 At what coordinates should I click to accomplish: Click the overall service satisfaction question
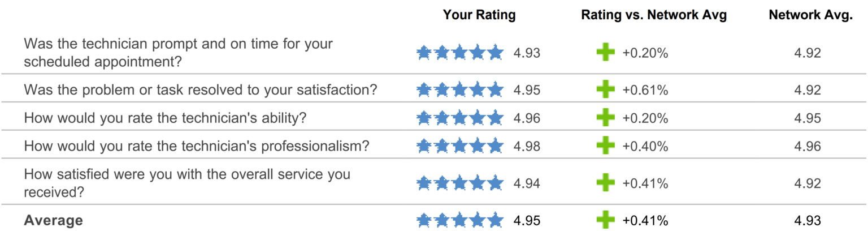tap(187, 183)
